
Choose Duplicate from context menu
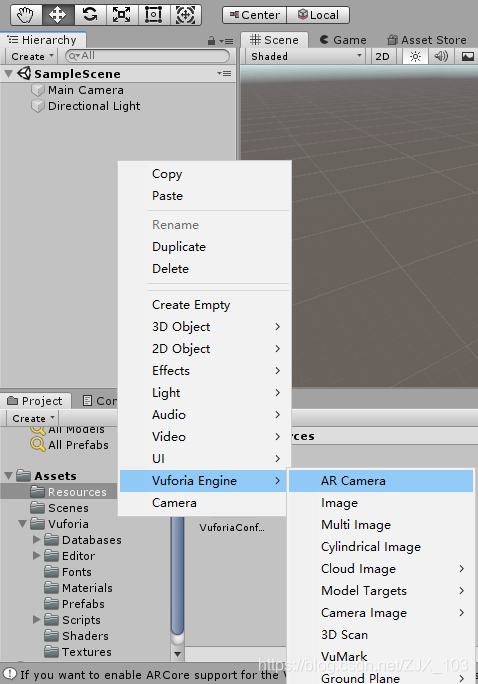coord(205,246)
